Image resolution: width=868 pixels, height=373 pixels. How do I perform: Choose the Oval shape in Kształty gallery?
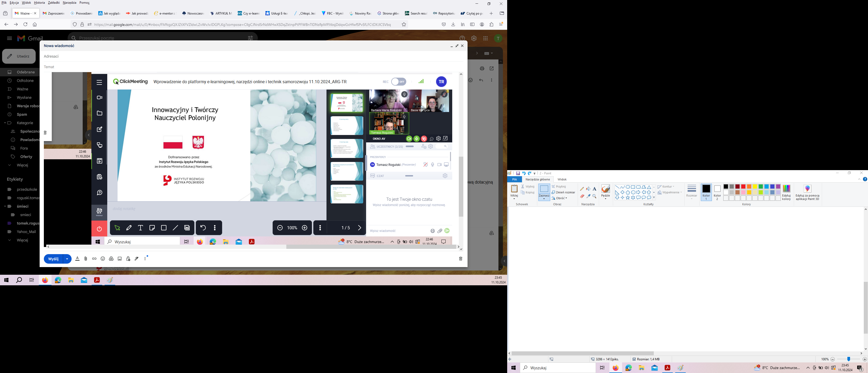pyautogui.click(x=628, y=187)
